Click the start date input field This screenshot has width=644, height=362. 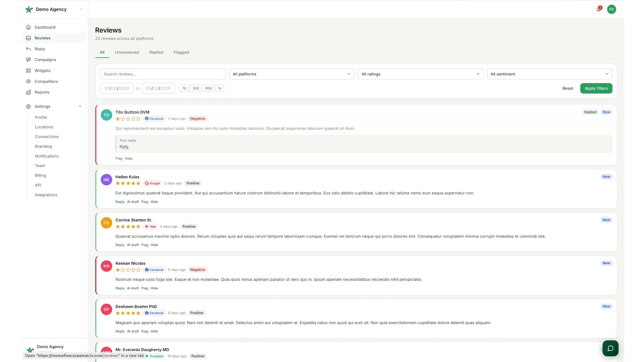117,88
